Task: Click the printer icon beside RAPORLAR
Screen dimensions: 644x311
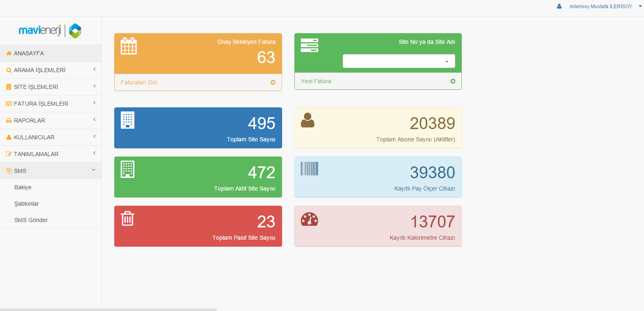Action: click(9, 120)
